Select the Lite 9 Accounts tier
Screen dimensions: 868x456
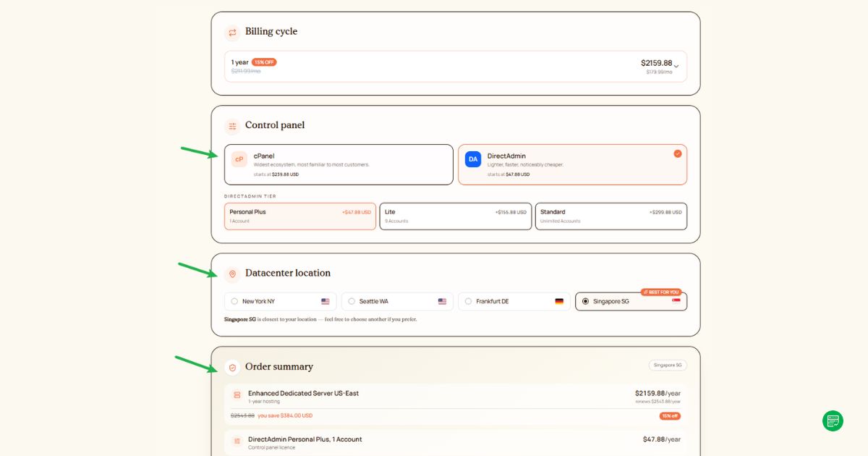pyautogui.click(x=456, y=216)
